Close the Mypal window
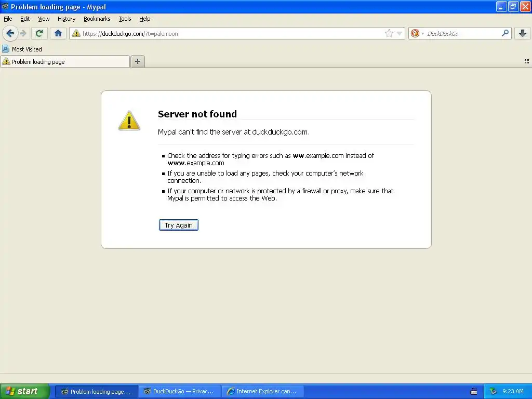This screenshot has height=399, width=532. point(525,6)
